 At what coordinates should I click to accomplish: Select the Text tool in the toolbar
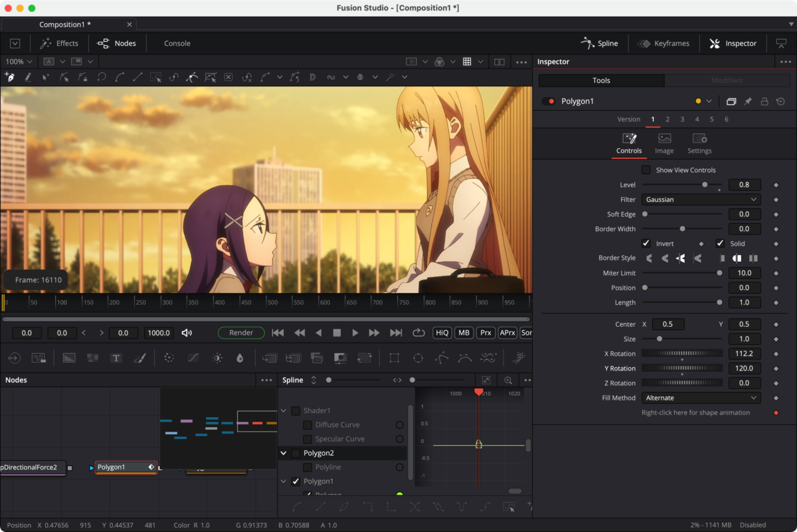pyautogui.click(x=116, y=358)
